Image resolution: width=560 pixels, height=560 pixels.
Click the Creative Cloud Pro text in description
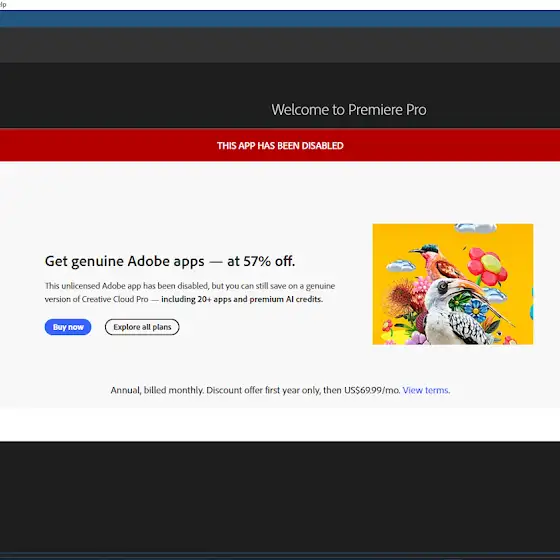pos(115,299)
